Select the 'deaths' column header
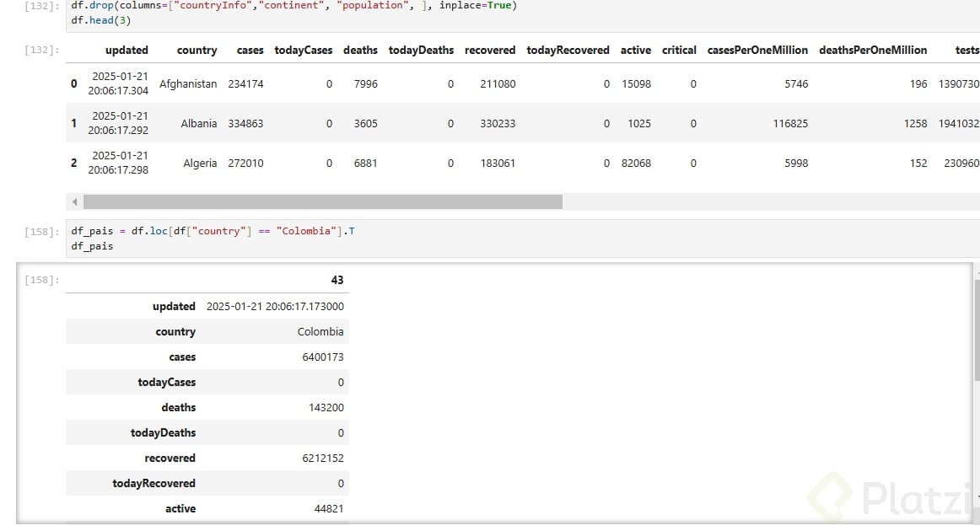Image resolution: width=980 pixels, height=531 pixels. tap(360, 50)
